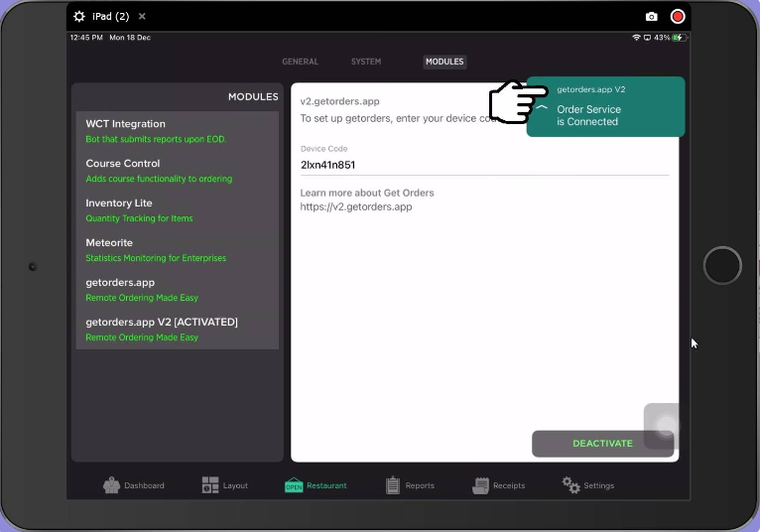Viewport: 760px width, 532px height.
Task: Click the Learn more about Get Orders text
Action: (x=367, y=193)
